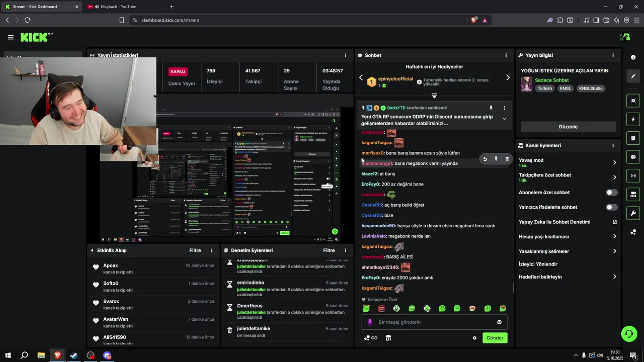This screenshot has height=362, width=644.
Task: Open the wrench tools sidebar icon
Action: click(x=633, y=213)
